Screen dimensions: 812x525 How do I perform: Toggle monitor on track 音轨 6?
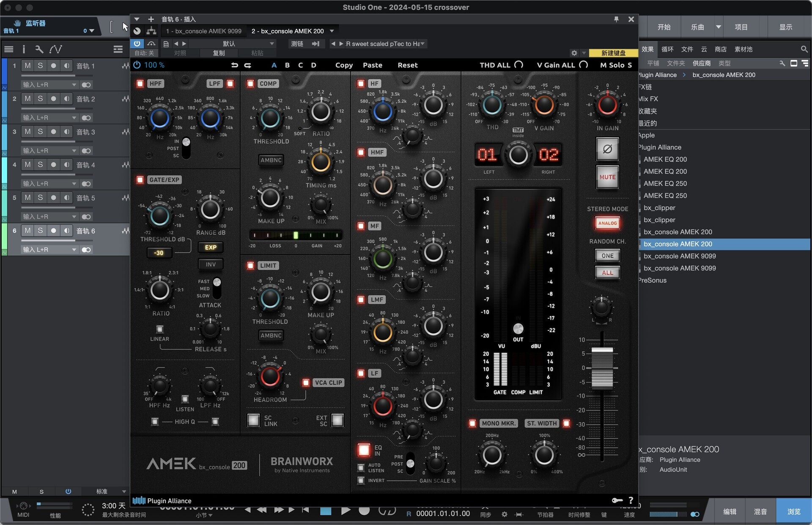[66, 231]
